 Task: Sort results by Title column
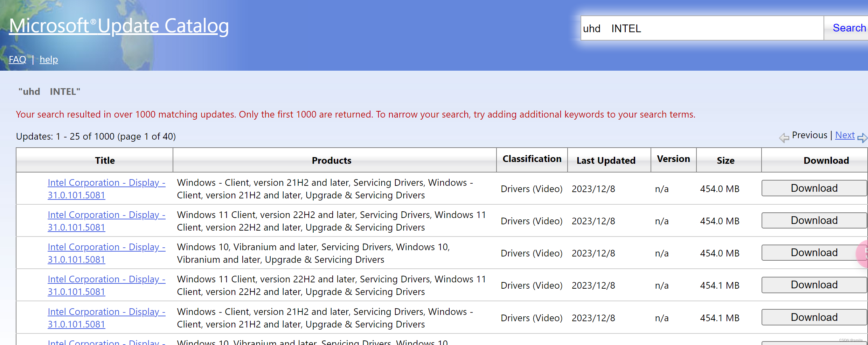pyautogui.click(x=105, y=160)
